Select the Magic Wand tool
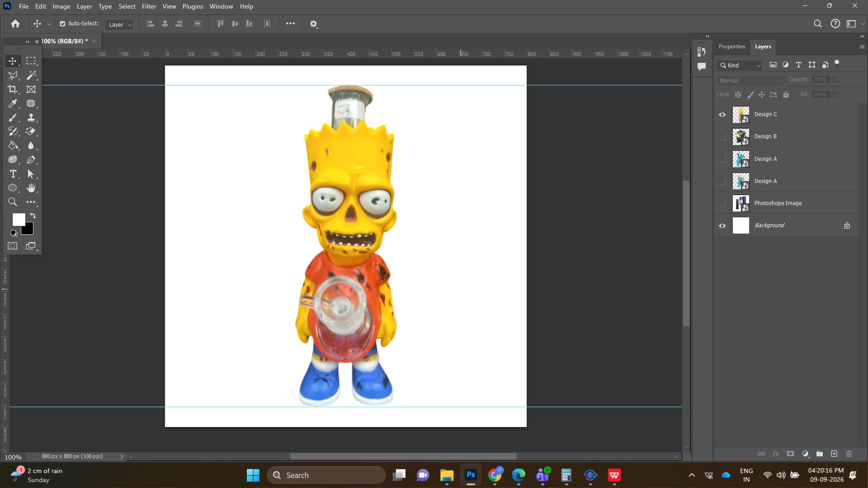This screenshot has width=868, height=488. point(31,75)
